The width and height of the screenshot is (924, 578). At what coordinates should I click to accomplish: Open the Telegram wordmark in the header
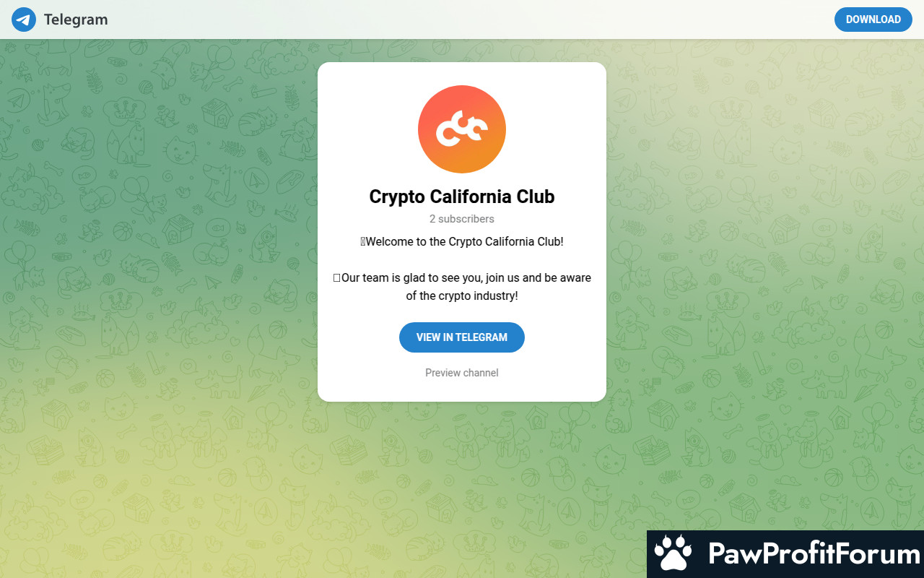point(76,20)
